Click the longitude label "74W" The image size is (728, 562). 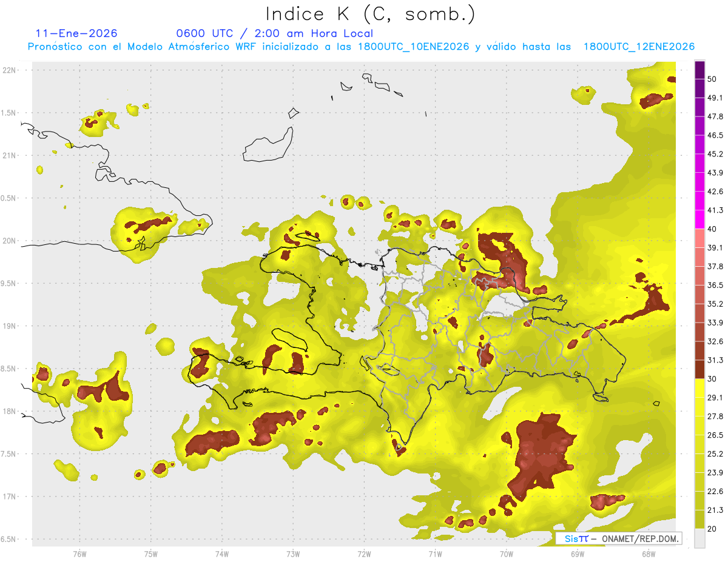click(x=222, y=554)
